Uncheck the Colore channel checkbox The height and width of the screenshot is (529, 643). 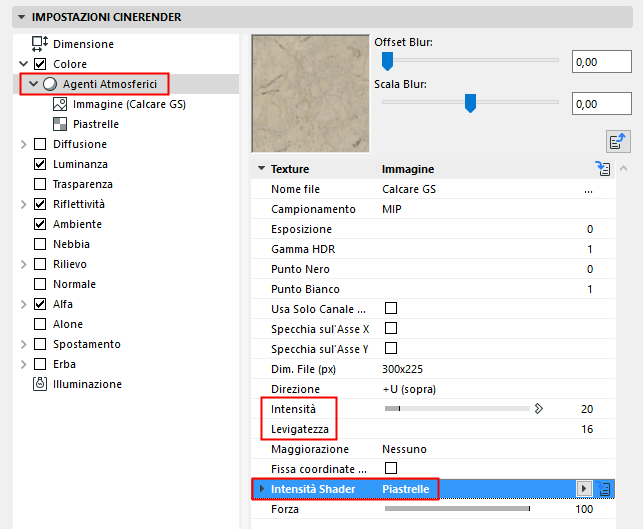point(40,64)
